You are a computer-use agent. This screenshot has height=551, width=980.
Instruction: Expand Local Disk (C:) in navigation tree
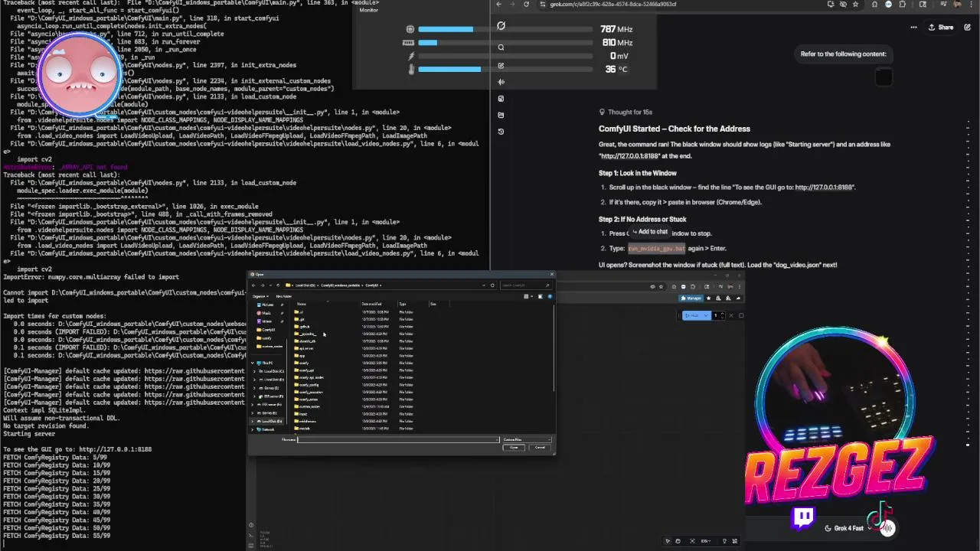(254, 371)
